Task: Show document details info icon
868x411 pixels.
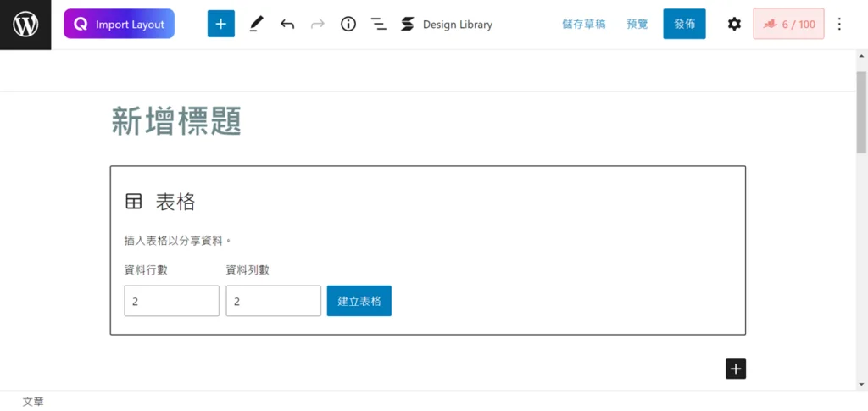Action: pyautogui.click(x=348, y=24)
